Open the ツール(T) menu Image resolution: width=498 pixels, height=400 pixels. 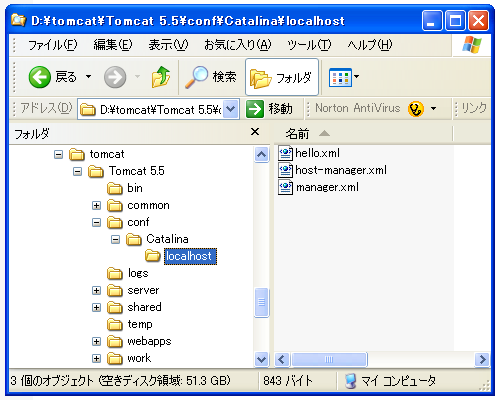click(x=309, y=45)
